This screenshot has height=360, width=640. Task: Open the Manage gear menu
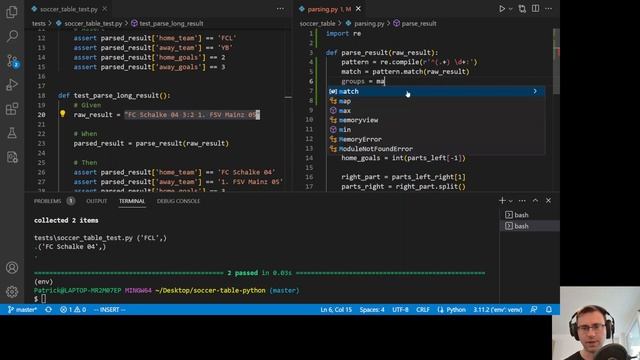coord(12,291)
